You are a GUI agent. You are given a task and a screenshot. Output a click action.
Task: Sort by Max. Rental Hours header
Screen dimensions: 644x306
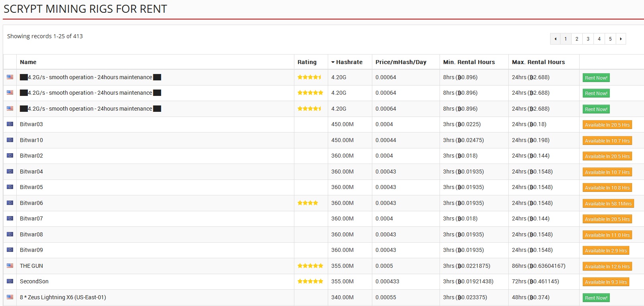point(538,62)
